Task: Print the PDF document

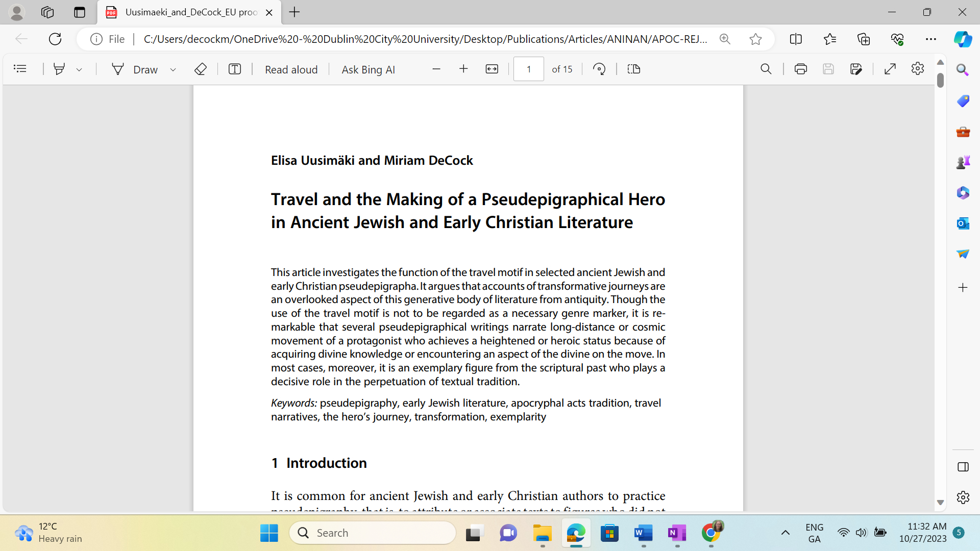Action: [x=800, y=69]
